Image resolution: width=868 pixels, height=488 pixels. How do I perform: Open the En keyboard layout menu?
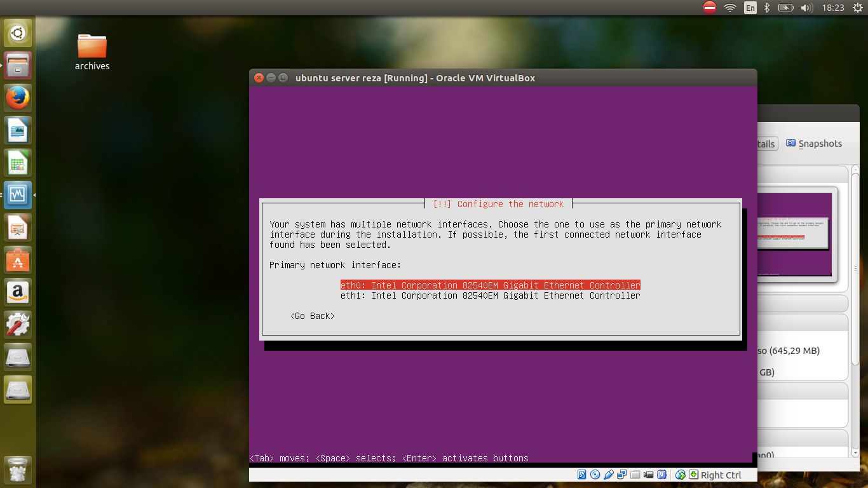click(750, 8)
